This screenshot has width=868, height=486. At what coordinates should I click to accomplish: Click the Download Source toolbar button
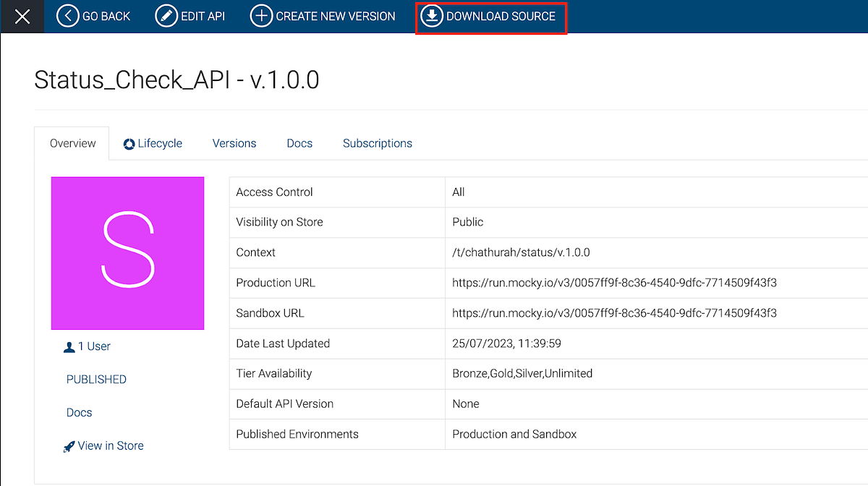[490, 15]
